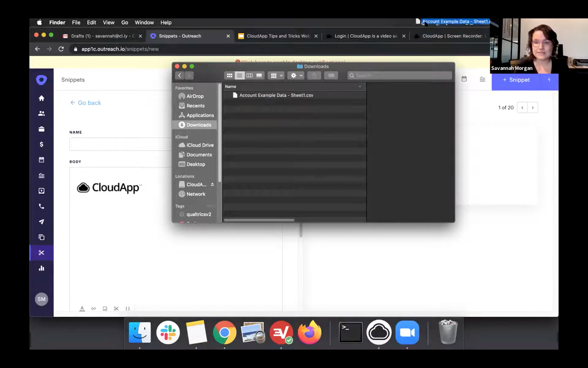588x368 pixels.
Task: Click the + Snippet button
Action: [516, 80]
